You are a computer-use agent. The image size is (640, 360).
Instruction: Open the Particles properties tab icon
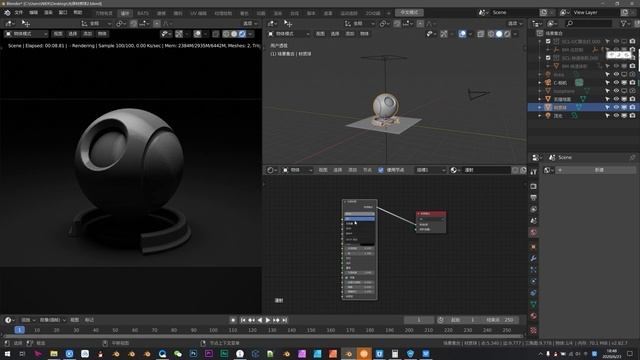(533, 270)
